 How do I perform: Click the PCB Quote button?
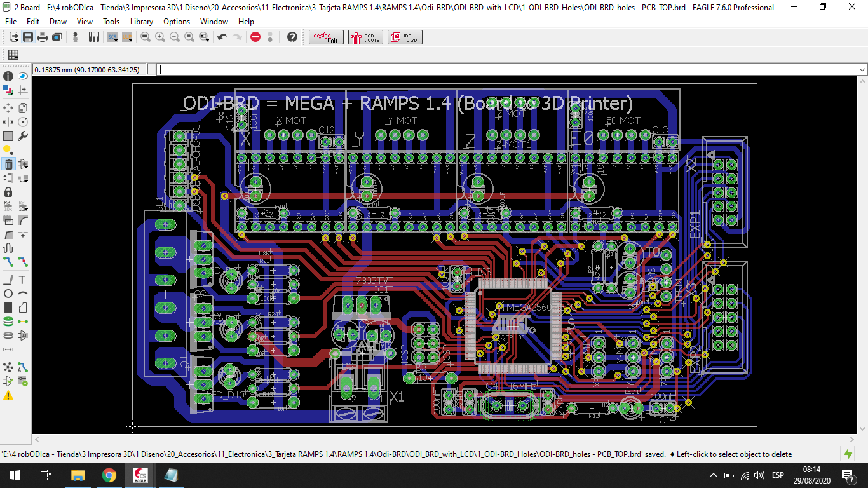365,37
